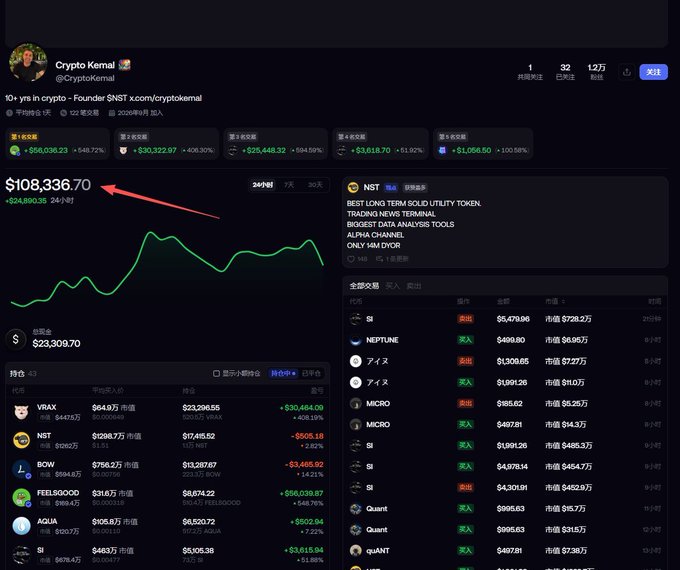The width and height of the screenshot is (680, 570).
Task: Click the share icon beside follow button
Action: pos(626,72)
